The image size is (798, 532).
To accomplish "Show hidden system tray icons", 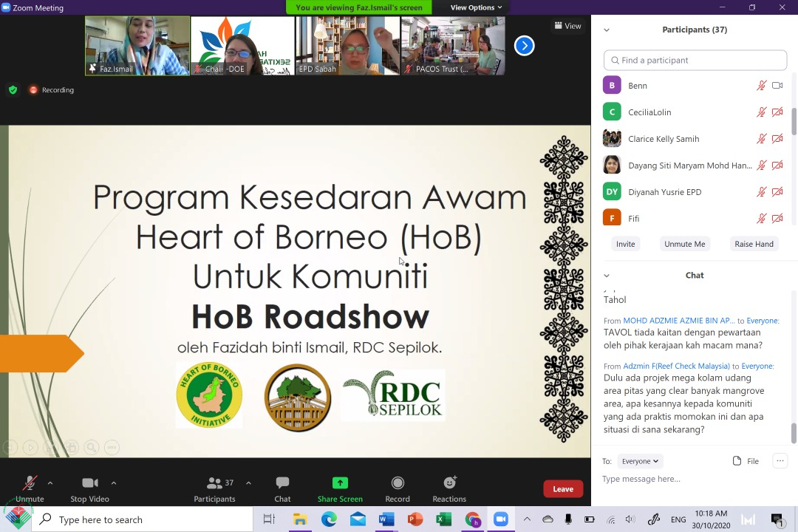I will point(528,519).
